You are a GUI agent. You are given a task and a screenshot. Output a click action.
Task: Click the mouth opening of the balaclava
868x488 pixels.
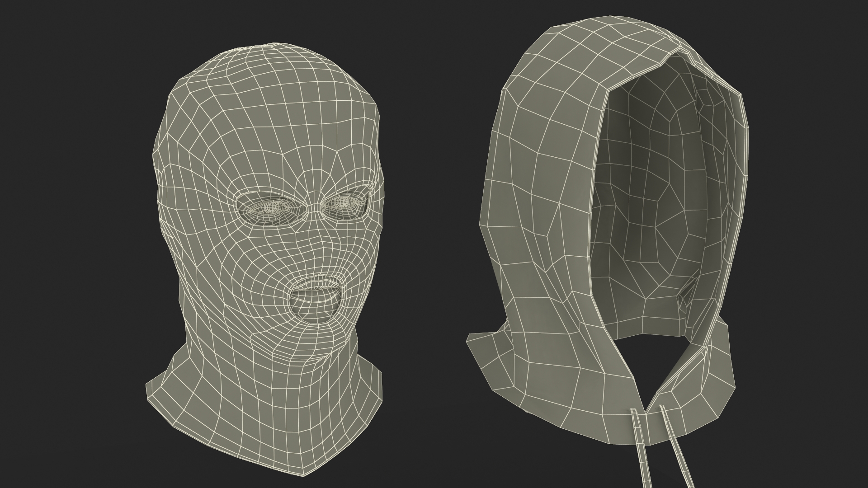315,300
